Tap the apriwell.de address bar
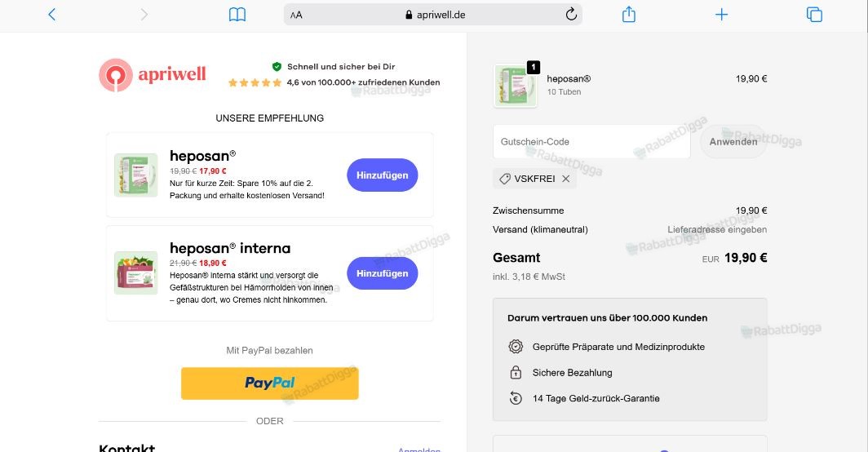868x452 pixels. pos(433,15)
